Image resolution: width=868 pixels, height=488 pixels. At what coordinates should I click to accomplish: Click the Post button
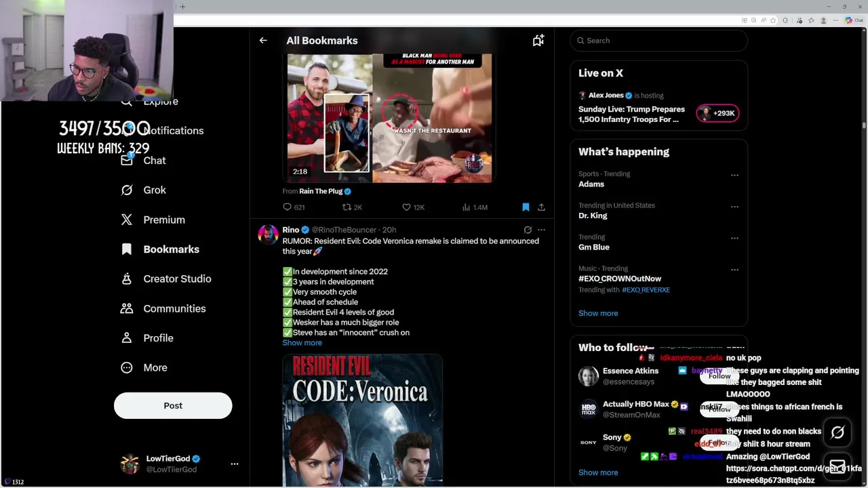(x=173, y=405)
